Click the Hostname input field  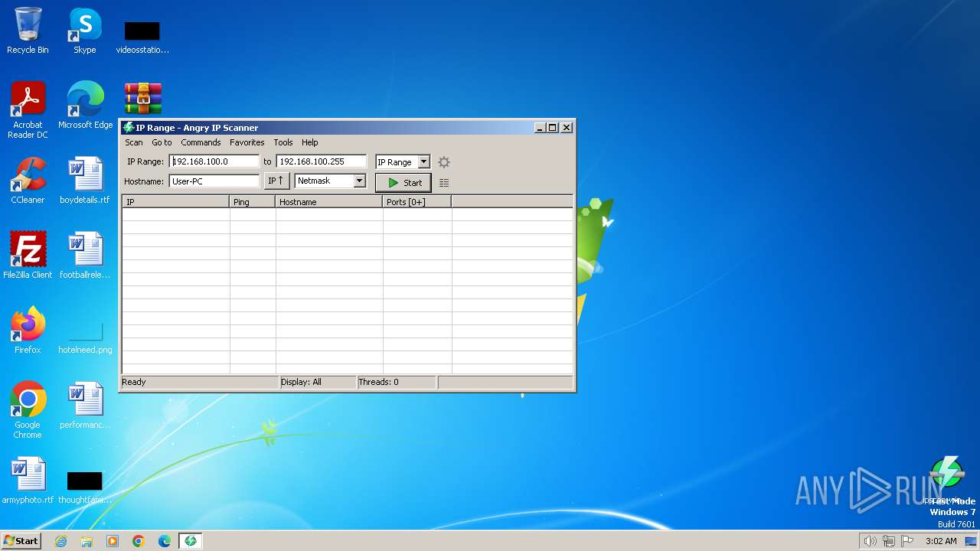point(214,181)
